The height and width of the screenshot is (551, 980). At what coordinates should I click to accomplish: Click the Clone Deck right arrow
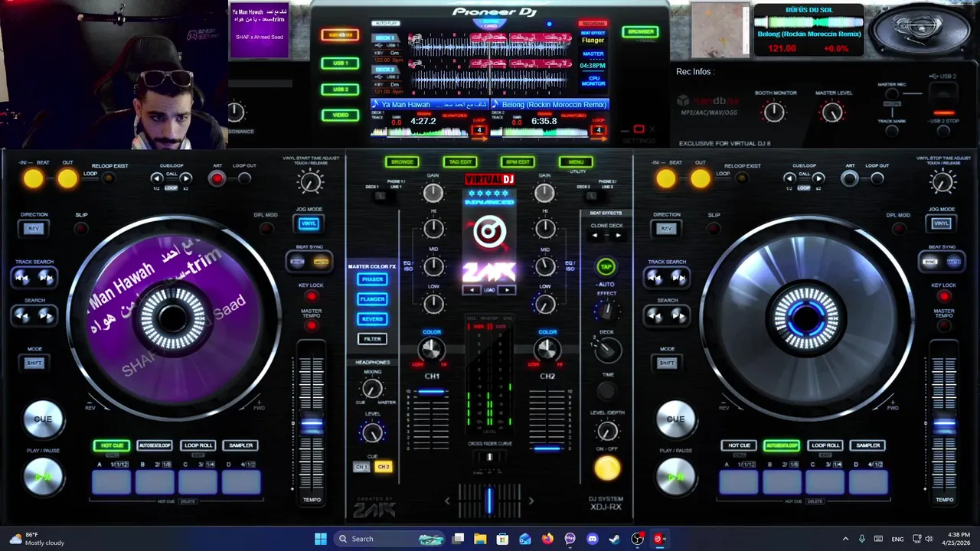pos(617,235)
